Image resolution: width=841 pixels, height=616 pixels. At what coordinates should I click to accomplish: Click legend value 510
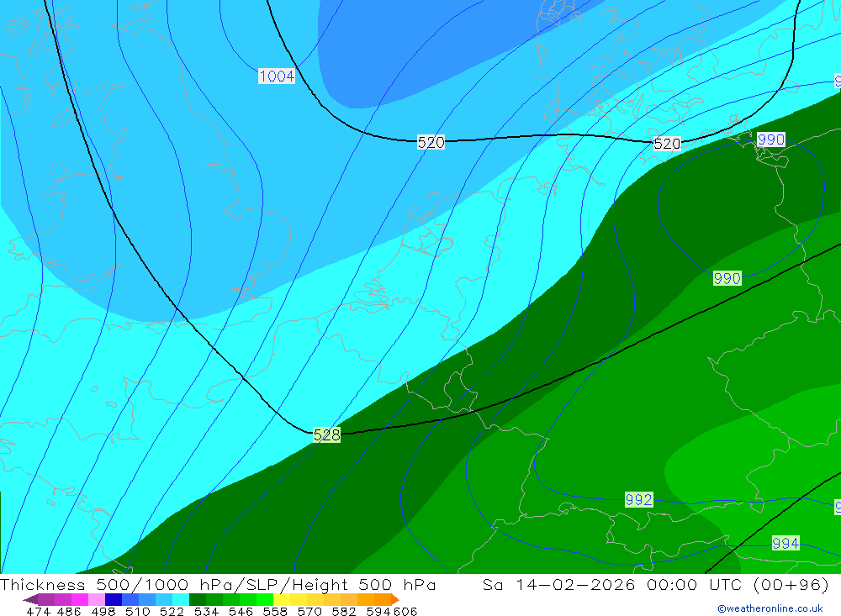click(137, 611)
